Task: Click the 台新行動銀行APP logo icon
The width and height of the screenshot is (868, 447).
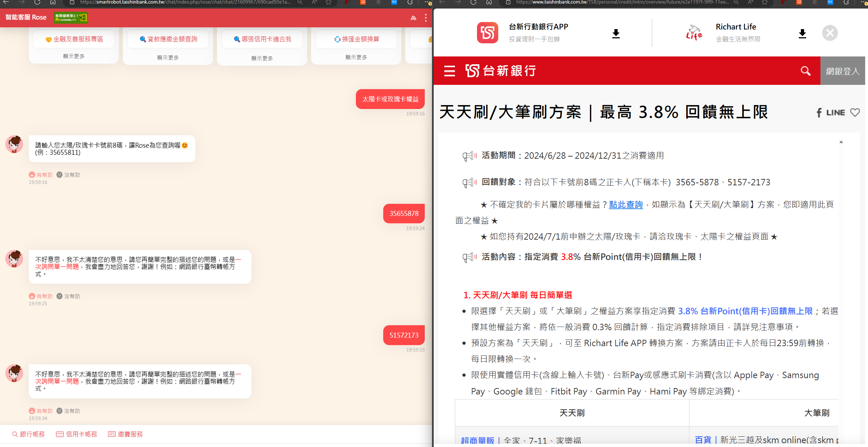Action: click(x=487, y=33)
